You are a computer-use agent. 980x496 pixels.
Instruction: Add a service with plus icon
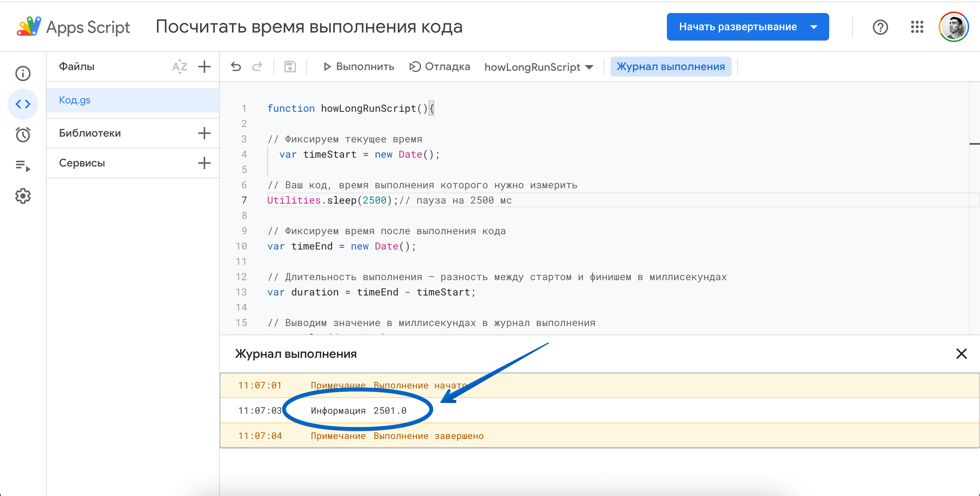point(204,163)
